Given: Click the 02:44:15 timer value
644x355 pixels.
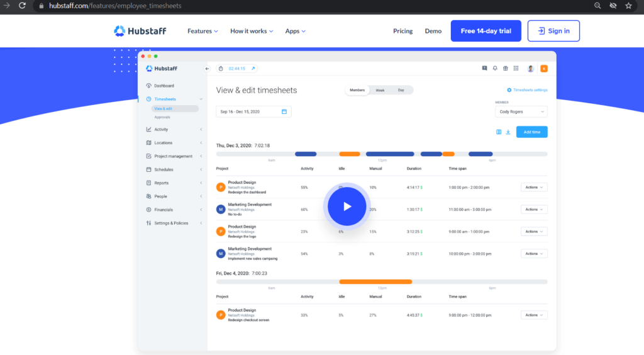Looking at the screenshot, I should point(237,69).
